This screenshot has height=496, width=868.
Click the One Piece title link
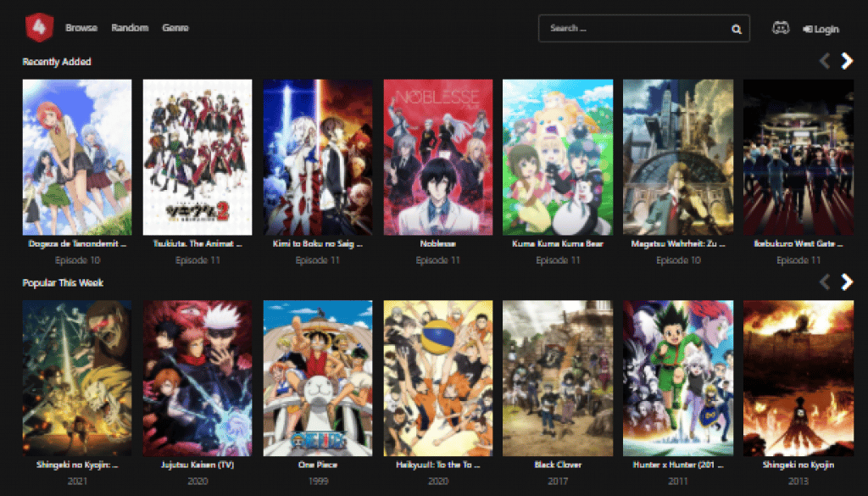tap(318, 465)
